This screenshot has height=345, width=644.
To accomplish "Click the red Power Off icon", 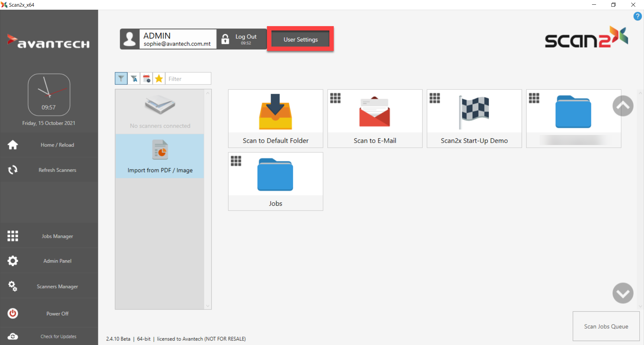I will (x=13, y=314).
